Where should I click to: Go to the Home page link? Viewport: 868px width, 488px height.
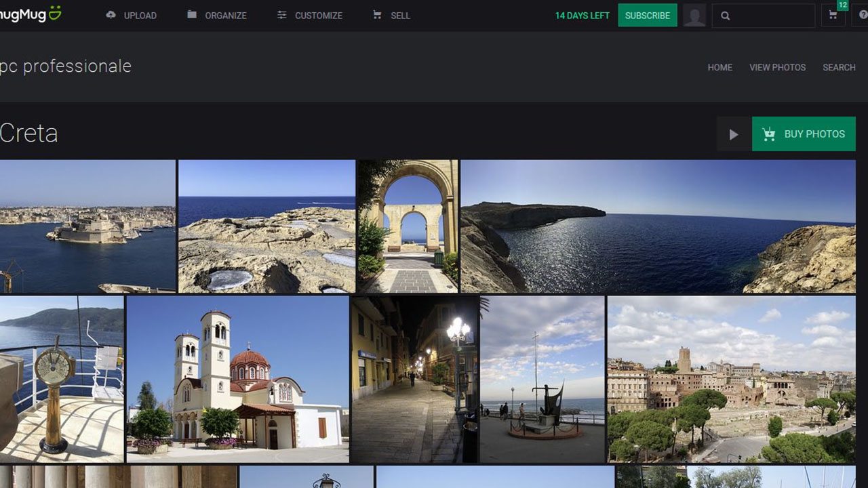tap(719, 67)
